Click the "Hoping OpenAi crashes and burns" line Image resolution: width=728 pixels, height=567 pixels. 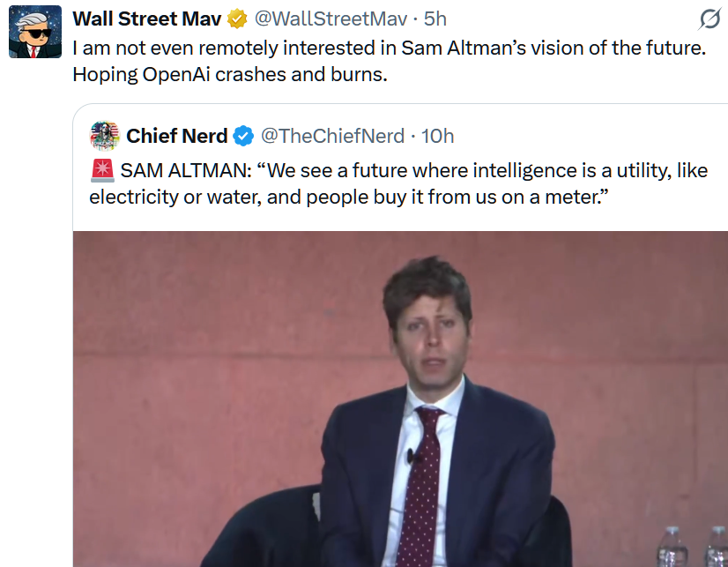click(229, 74)
